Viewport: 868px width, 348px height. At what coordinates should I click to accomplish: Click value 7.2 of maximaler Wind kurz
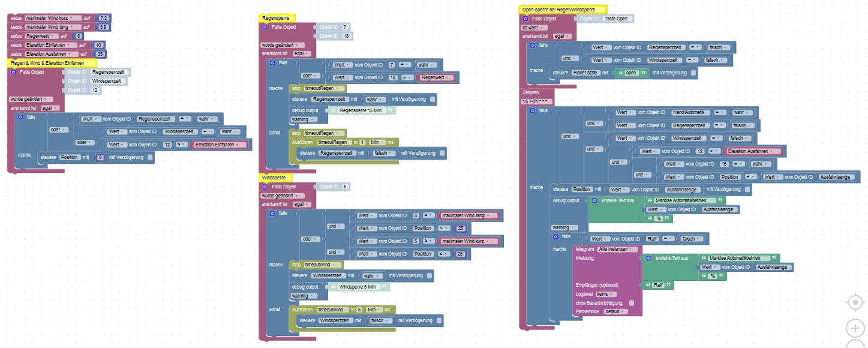(x=103, y=19)
